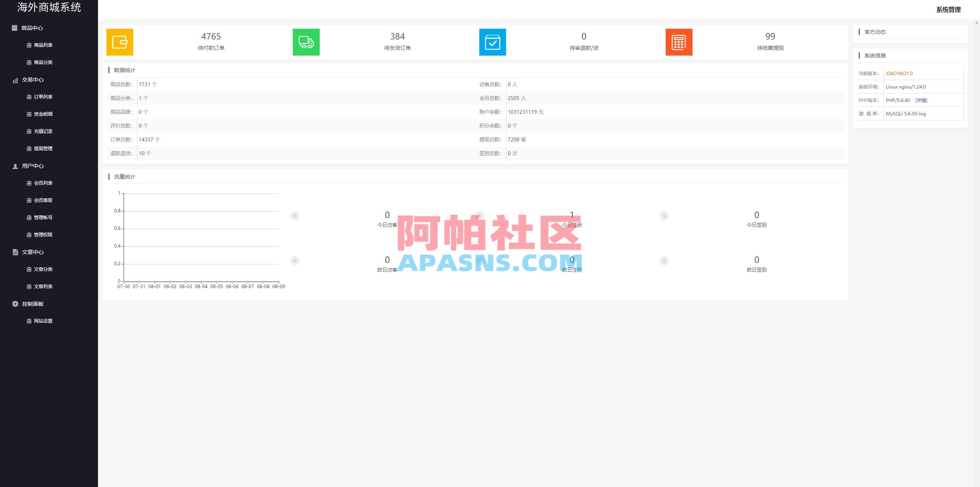980x487 pixels.
Task: Collapse the 文章中心 sidebar section
Action: click(33, 252)
